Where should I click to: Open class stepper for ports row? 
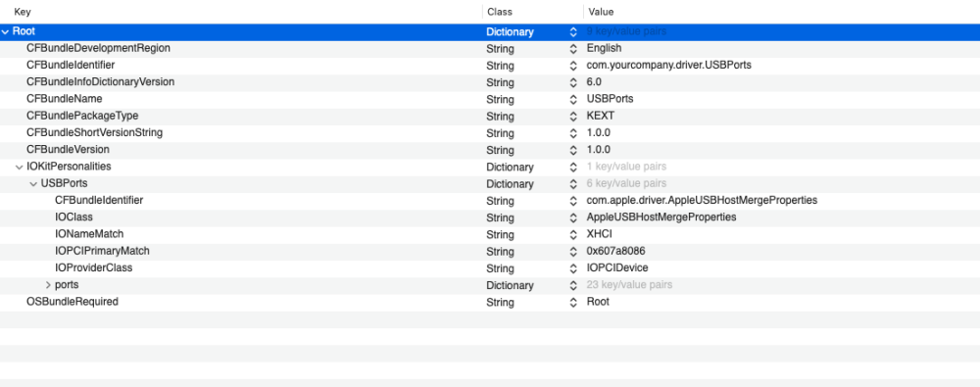[572, 285]
